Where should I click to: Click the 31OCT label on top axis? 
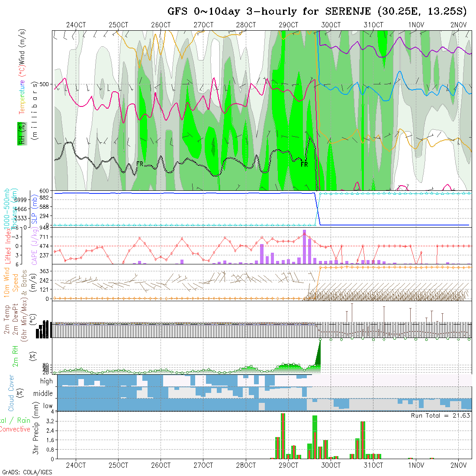click(x=373, y=25)
